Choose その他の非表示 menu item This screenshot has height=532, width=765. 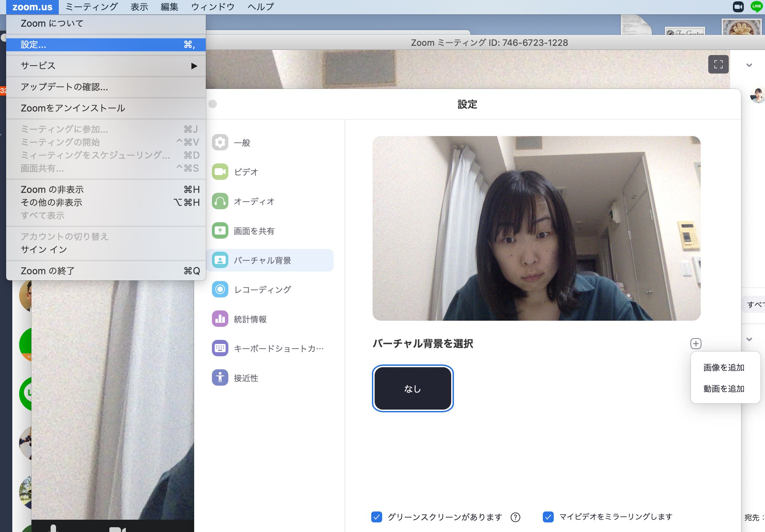(x=106, y=202)
